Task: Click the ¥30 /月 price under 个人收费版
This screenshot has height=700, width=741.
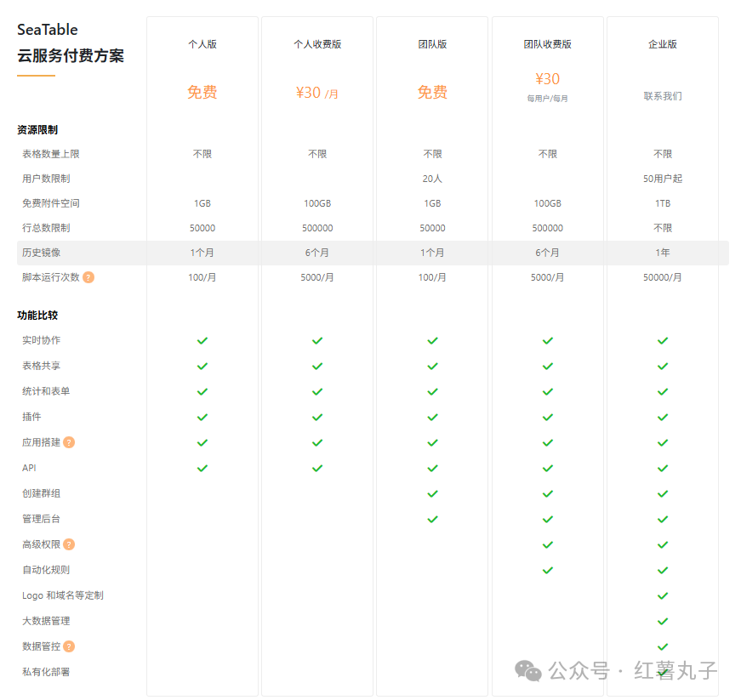Action: [317, 93]
